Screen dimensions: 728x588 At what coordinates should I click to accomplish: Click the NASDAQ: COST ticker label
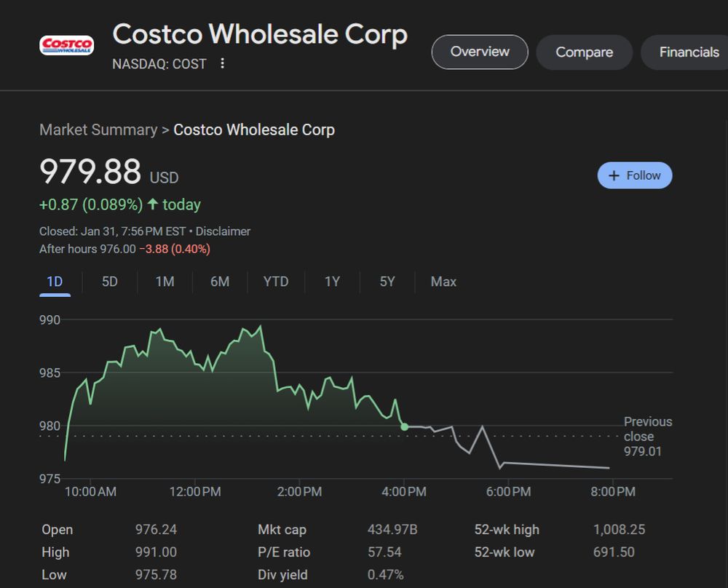pos(159,64)
